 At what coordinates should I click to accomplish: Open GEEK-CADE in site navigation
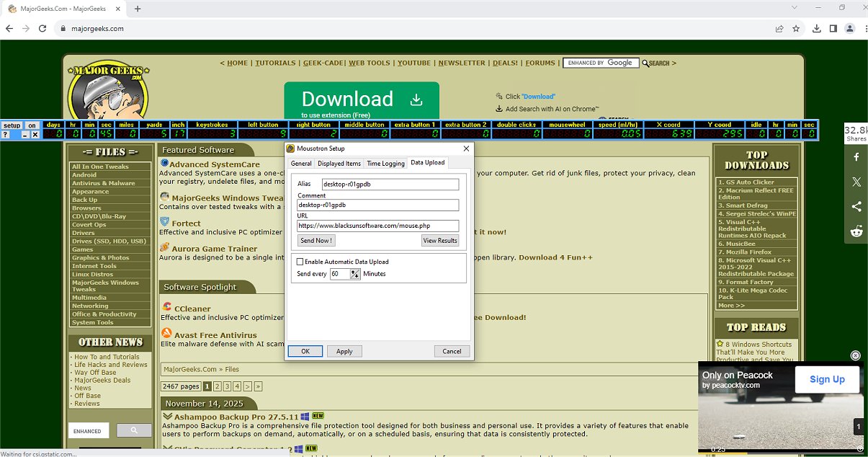tap(323, 63)
